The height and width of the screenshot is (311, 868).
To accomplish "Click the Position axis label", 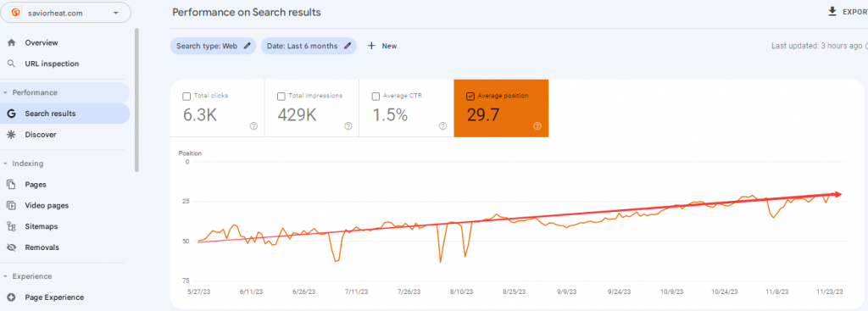I will click(190, 153).
